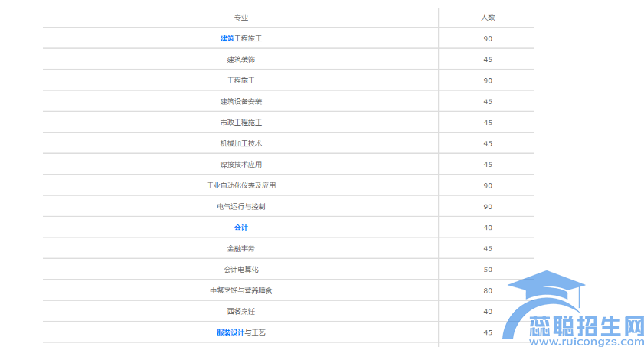Click the 90 value for 建筑工程施工
The image size is (644, 347).
(x=488, y=38)
